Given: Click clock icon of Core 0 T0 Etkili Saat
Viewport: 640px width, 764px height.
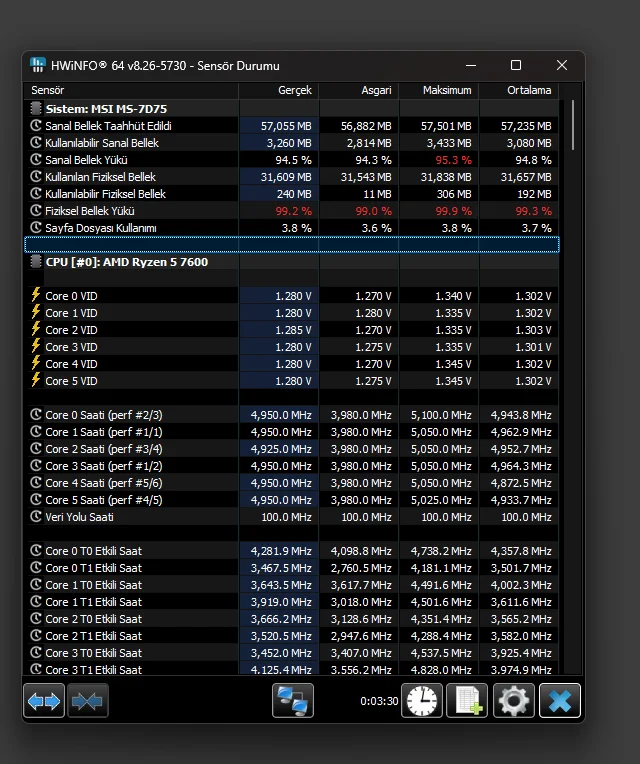Looking at the screenshot, I should pyautogui.click(x=36, y=551).
